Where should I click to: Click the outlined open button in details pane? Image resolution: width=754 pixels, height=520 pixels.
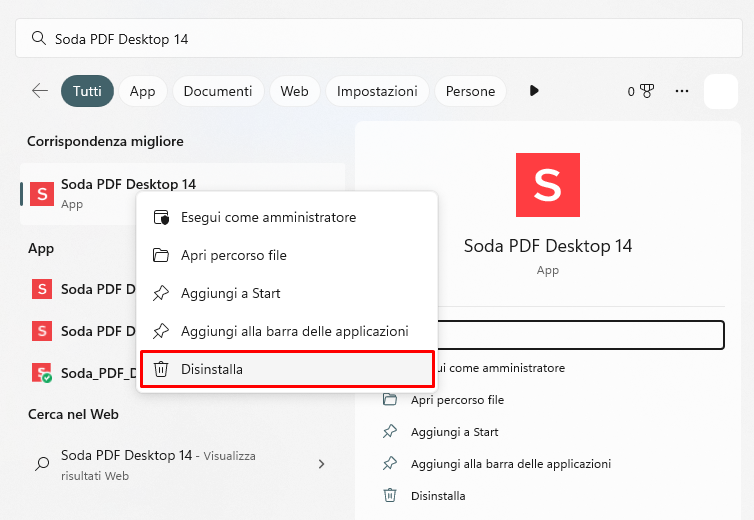pyautogui.click(x=580, y=335)
